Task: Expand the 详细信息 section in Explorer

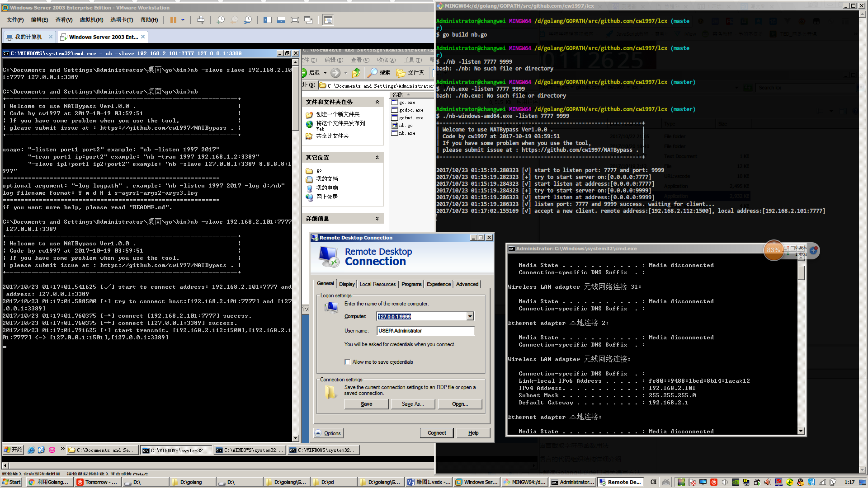Action: (x=377, y=219)
